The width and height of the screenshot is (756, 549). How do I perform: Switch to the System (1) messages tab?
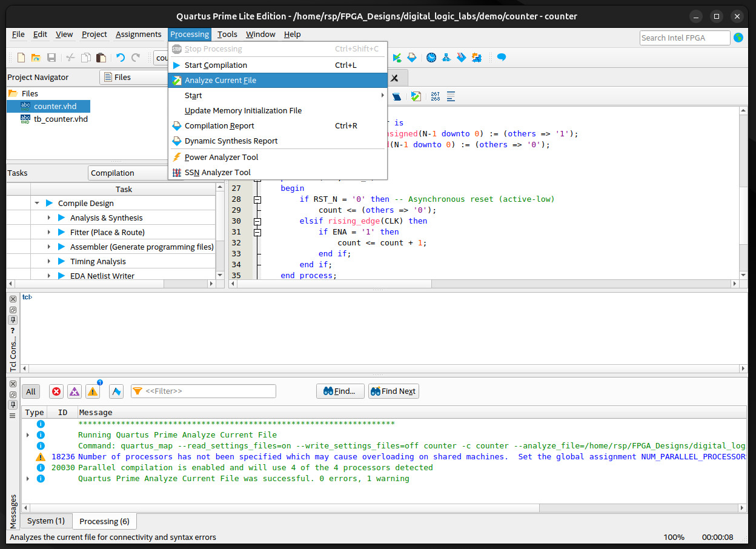tap(46, 521)
